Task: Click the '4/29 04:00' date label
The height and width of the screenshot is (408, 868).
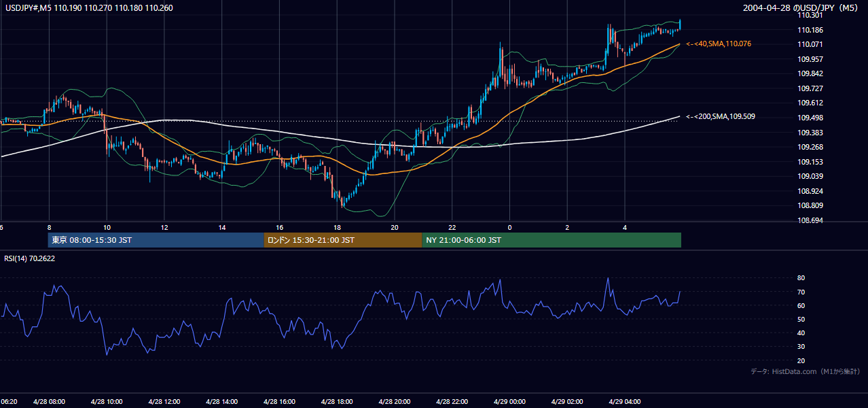Action: point(626,402)
